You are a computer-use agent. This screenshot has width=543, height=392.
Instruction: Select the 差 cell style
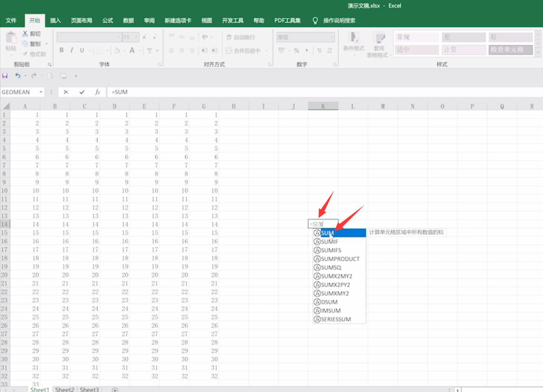point(463,37)
